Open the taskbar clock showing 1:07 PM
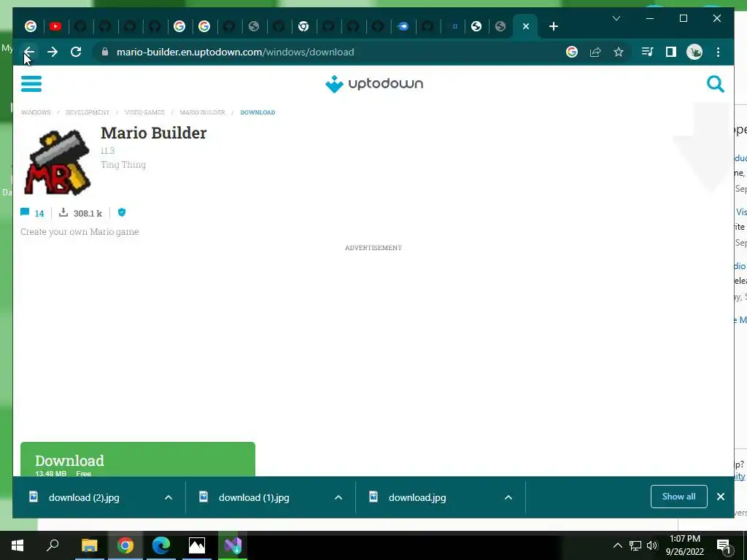 [684, 545]
